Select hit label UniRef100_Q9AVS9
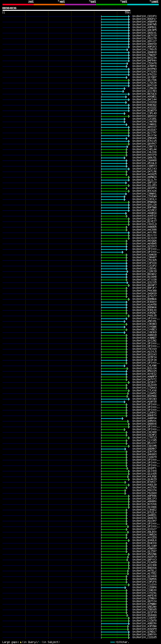The height and width of the screenshot is (644, 161). pyautogui.click(x=144, y=44)
